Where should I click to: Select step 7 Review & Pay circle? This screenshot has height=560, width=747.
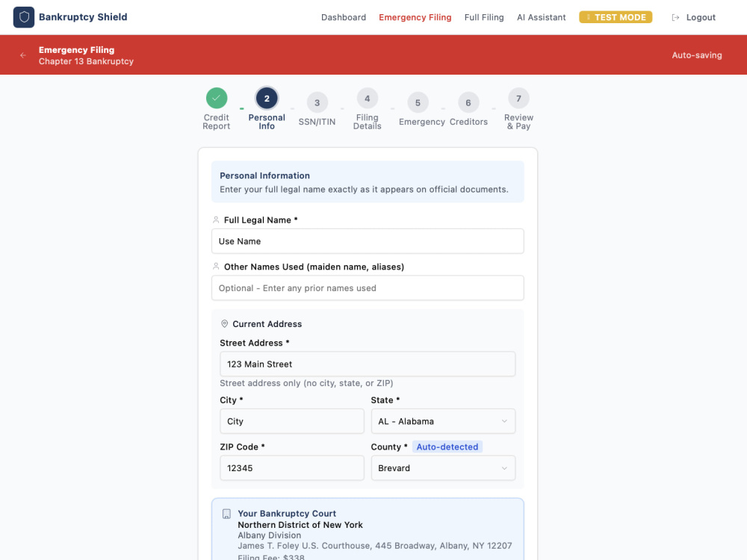(x=519, y=99)
